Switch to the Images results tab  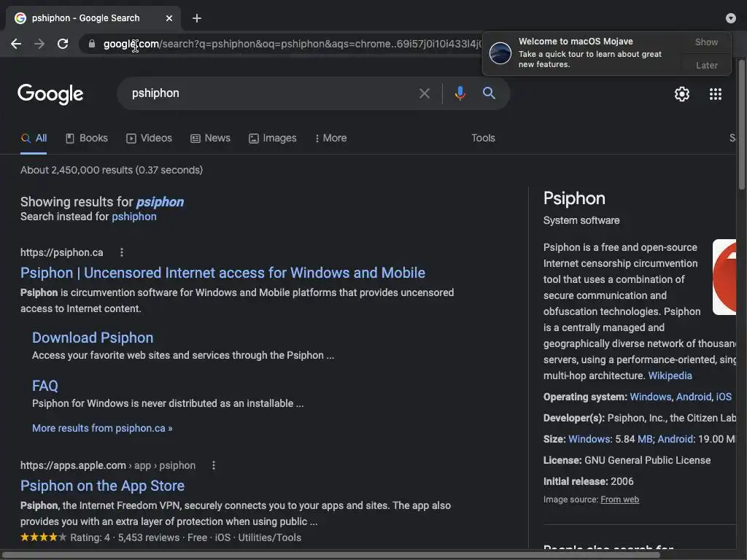[273, 138]
